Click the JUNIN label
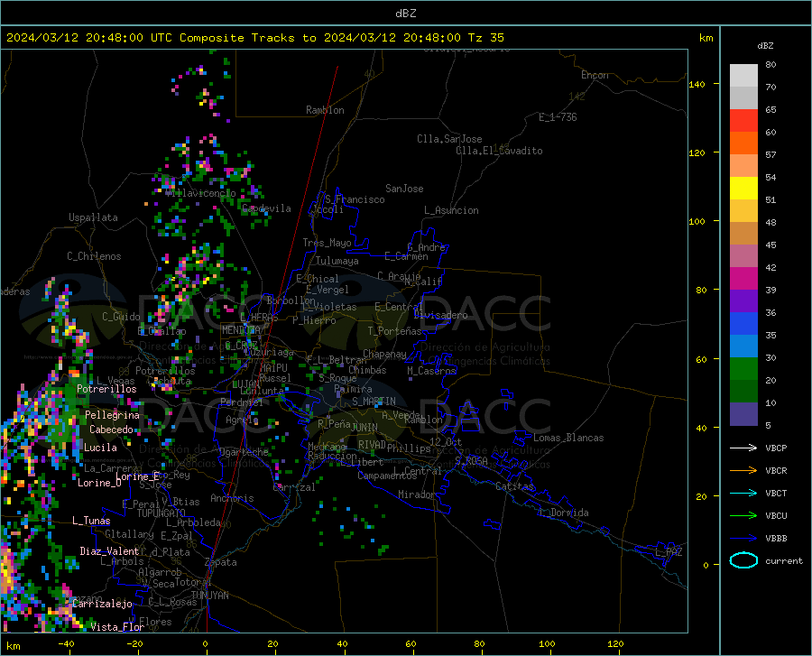Screen dimensions: 812x656 364,428
